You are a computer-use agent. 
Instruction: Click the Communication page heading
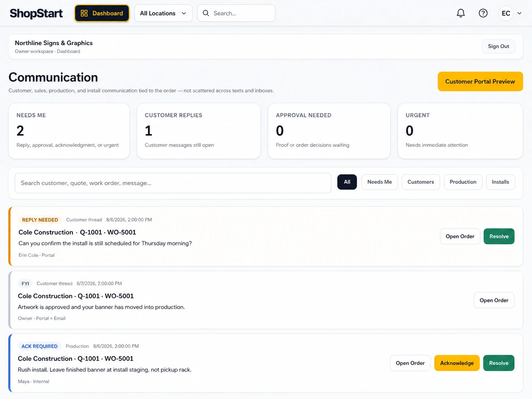point(53,77)
